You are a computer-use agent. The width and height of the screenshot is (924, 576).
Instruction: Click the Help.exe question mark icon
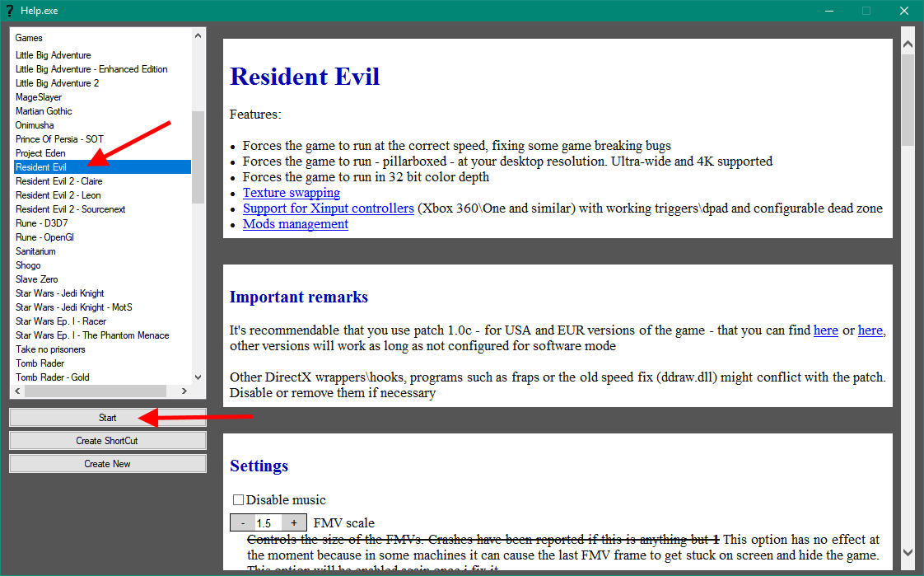click(x=9, y=11)
